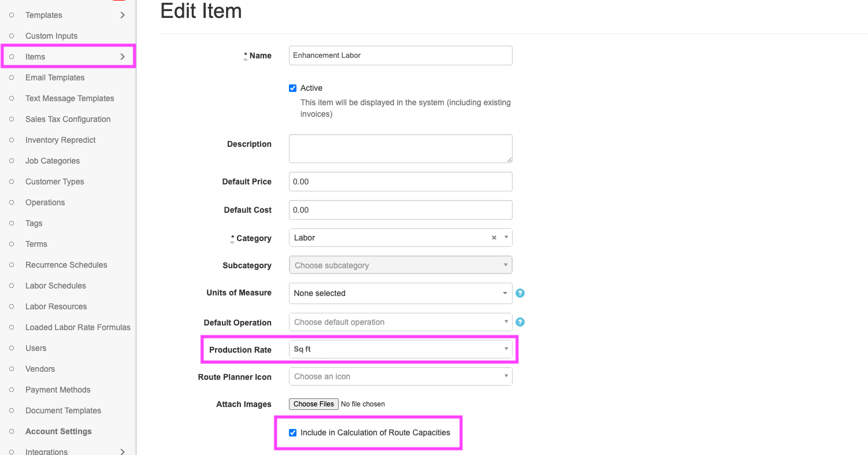Image resolution: width=868 pixels, height=455 pixels.
Task: Open the Default Operation dropdown
Action: [x=400, y=322]
